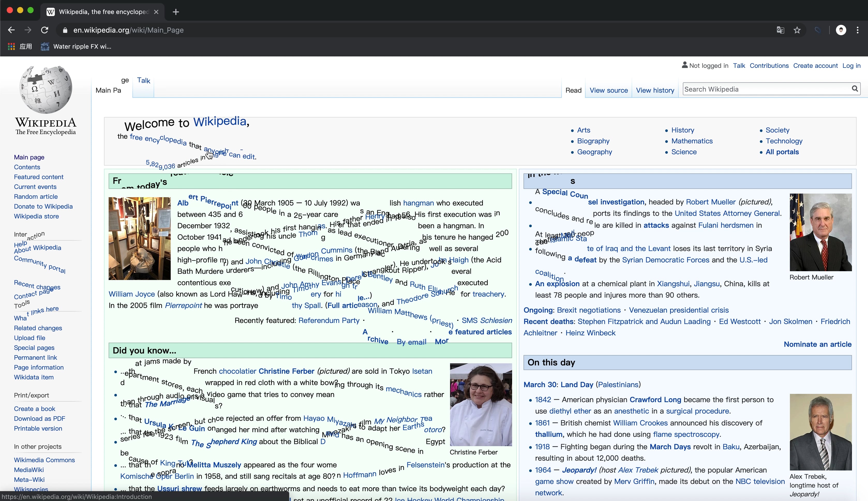Click the Nominate an article link
868x501 pixels.
(x=818, y=344)
